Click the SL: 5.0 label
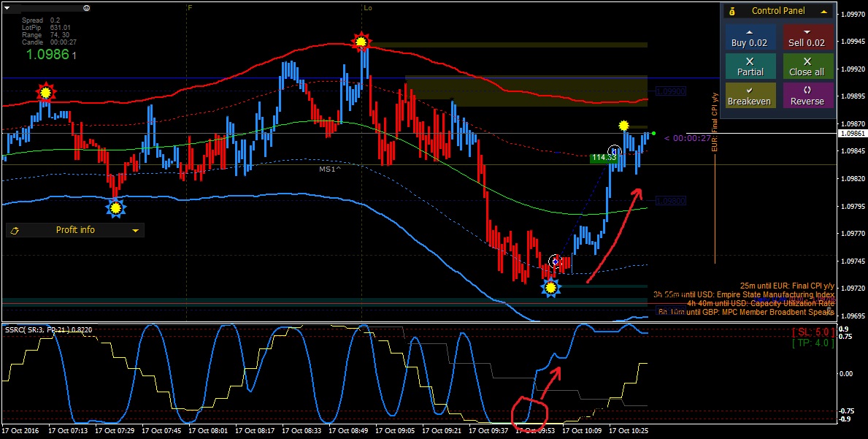Screen dimensions: 868x439 click(x=813, y=332)
